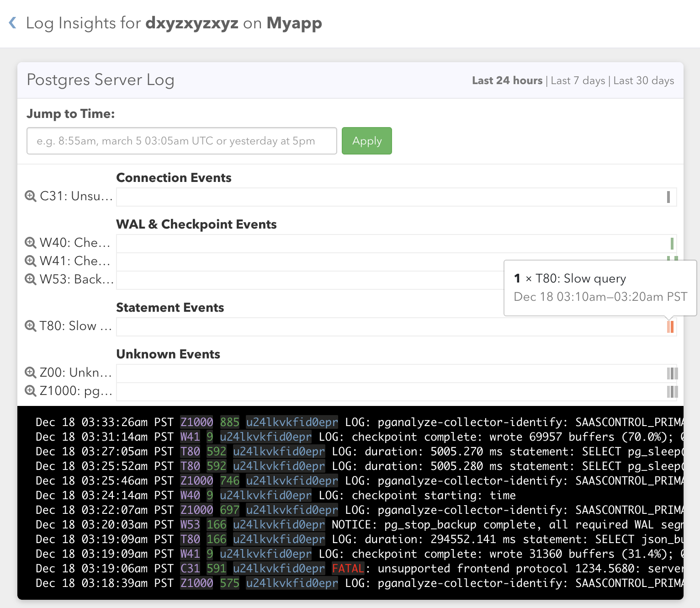Open the W53: Back… event label
The width and height of the screenshot is (700, 608).
[77, 279]
